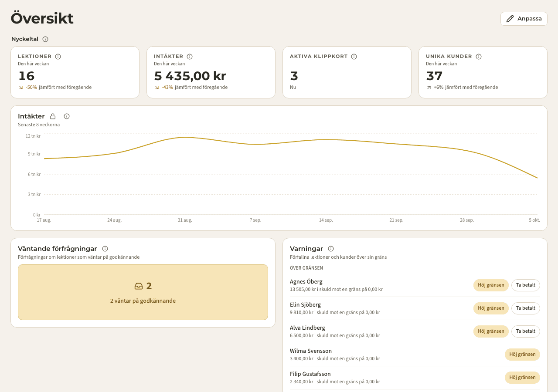This screenshot has height=392, width=558.
Task: Click Höj gränsen on the Alva Lindberg row
Action: tap(491, 331)
